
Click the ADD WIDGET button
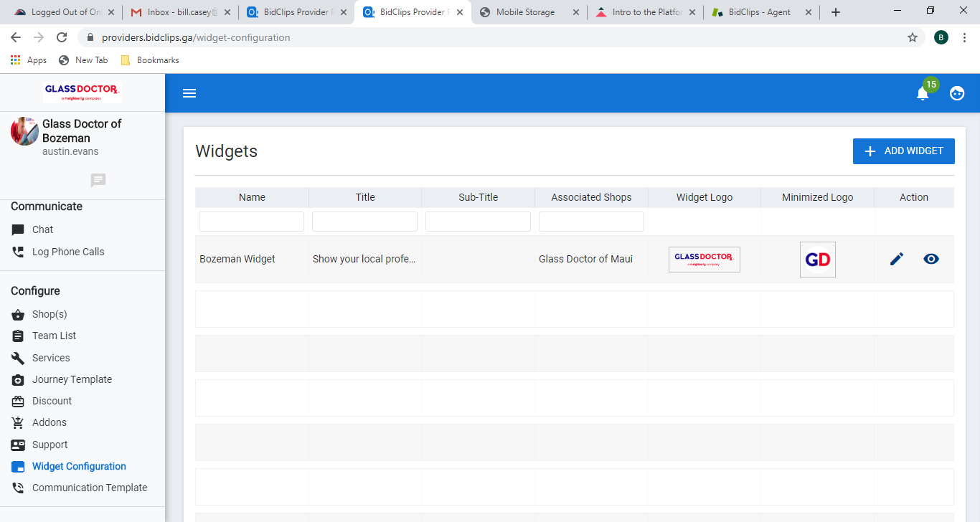[904, 151]
